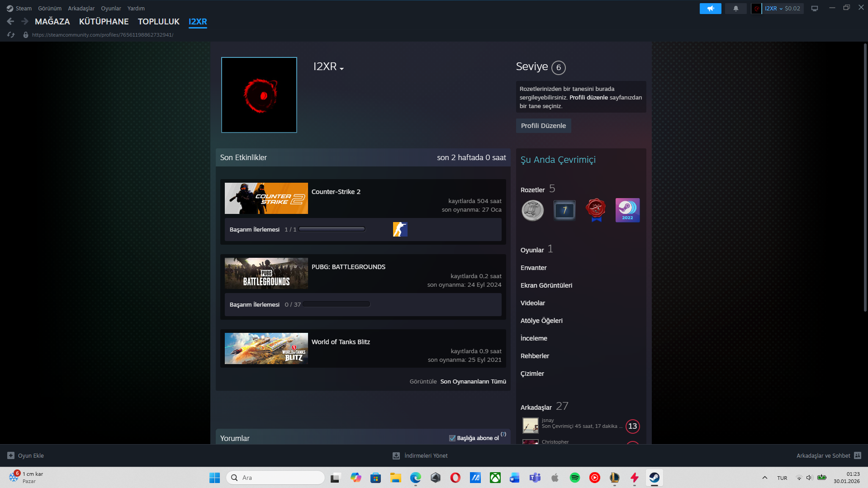
Task: Reload the page with the refresh icon
Action: coord(11,35)
